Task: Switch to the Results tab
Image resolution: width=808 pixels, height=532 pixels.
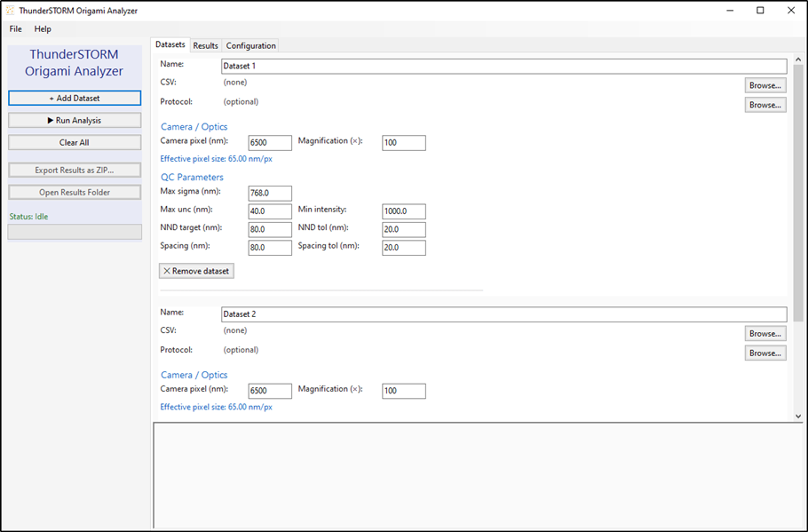Action: (x=206, y=45)
